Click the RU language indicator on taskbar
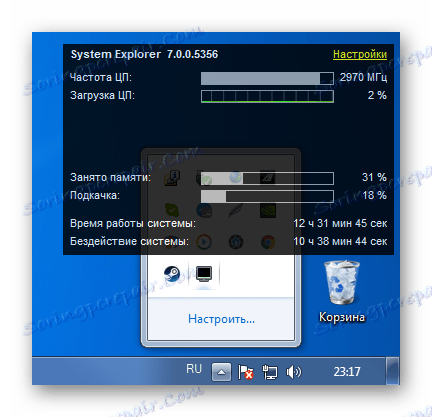432x417 pixels. (x=194, y=369)
